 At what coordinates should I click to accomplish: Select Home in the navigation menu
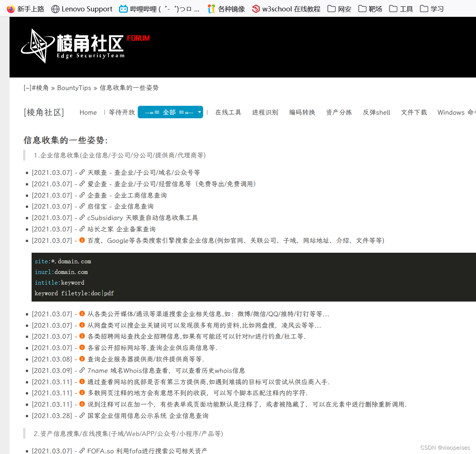(x=88, y=112)
